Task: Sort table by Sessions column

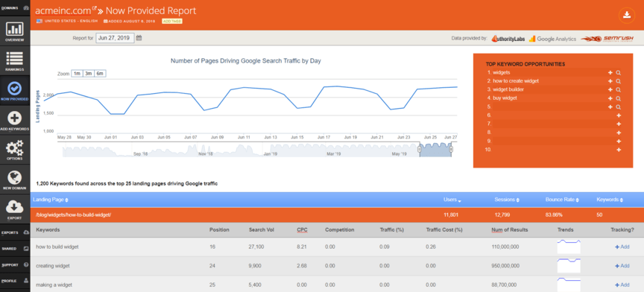Action: click(508, 200)
